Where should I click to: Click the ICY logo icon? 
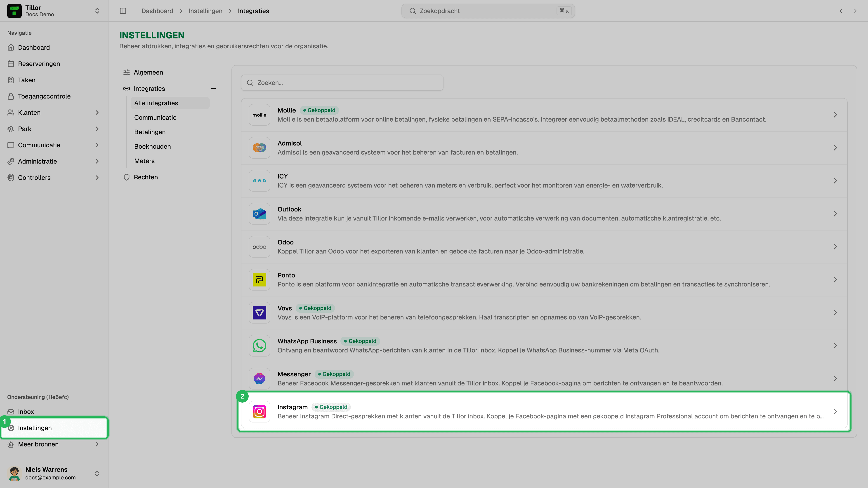(259, 181)
